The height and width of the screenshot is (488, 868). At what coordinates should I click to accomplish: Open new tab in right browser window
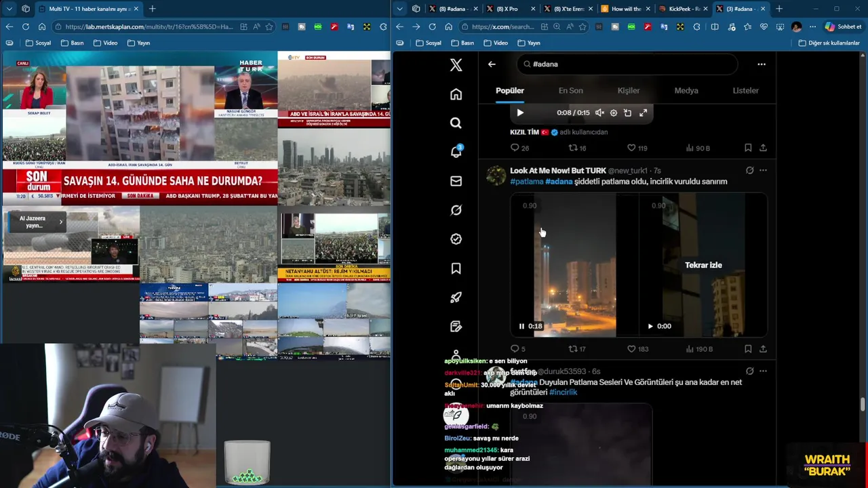(x=778, y=9)
